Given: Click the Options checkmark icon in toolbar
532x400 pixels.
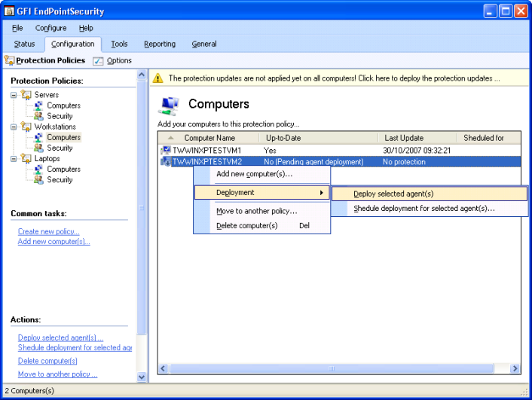Looking at the screenshot, I should (98, 61).
